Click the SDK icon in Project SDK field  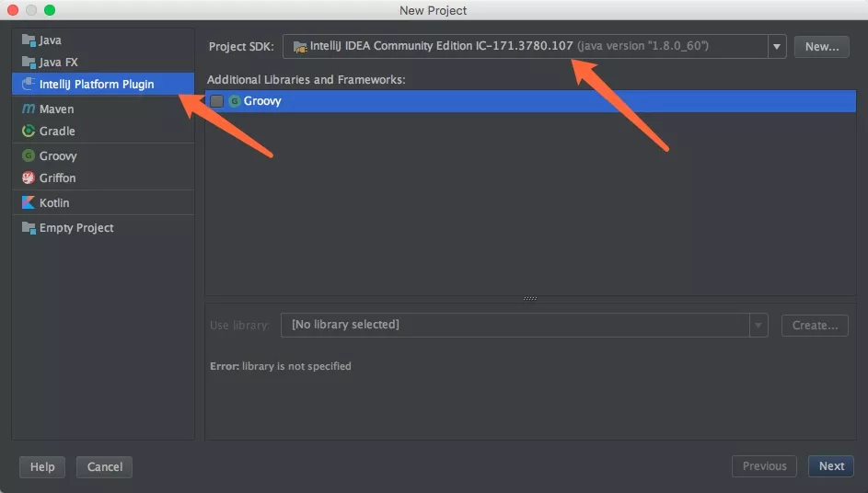pos(299,47)
